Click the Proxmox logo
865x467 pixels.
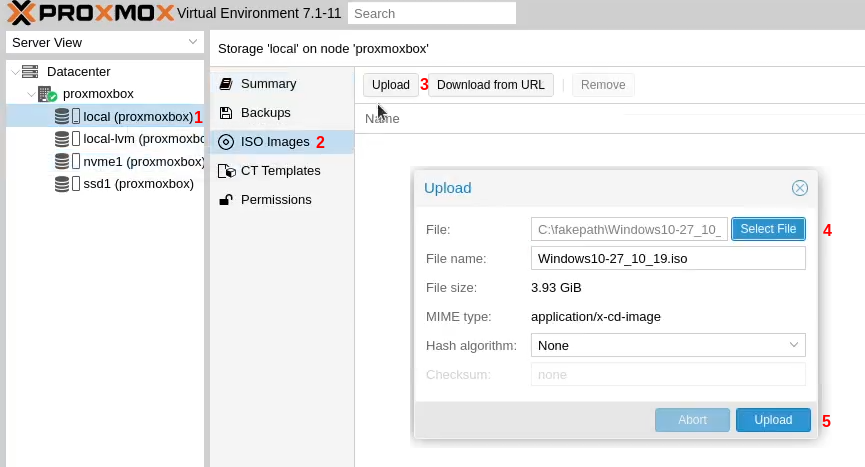coord(90,13)
